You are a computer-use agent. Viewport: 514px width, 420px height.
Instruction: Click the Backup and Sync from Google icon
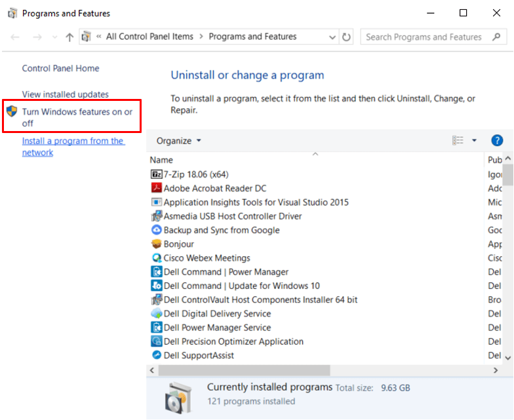tap(156, 230)
